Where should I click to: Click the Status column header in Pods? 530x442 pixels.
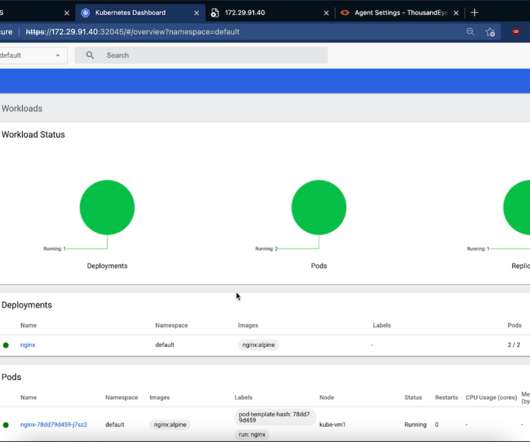pos(413,397)
